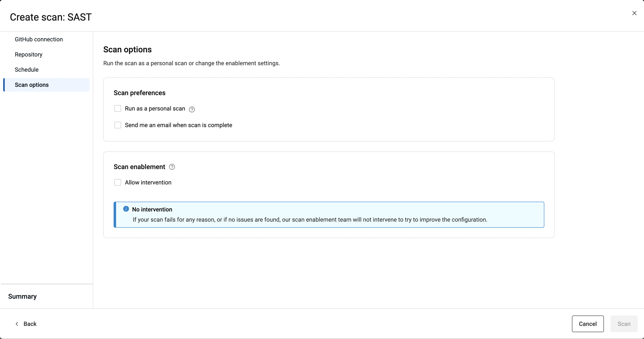Open the Summary section
The width and height of the screenshot is (644, 339).
coord(22,296)
